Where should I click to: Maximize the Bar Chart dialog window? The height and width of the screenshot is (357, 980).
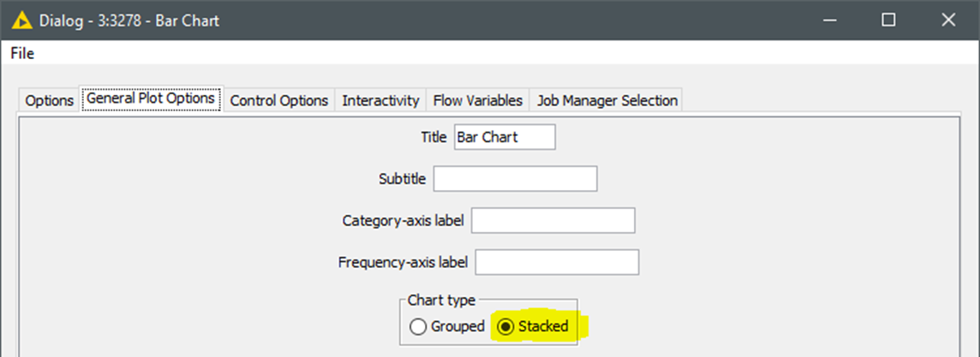tap(888, 20)
